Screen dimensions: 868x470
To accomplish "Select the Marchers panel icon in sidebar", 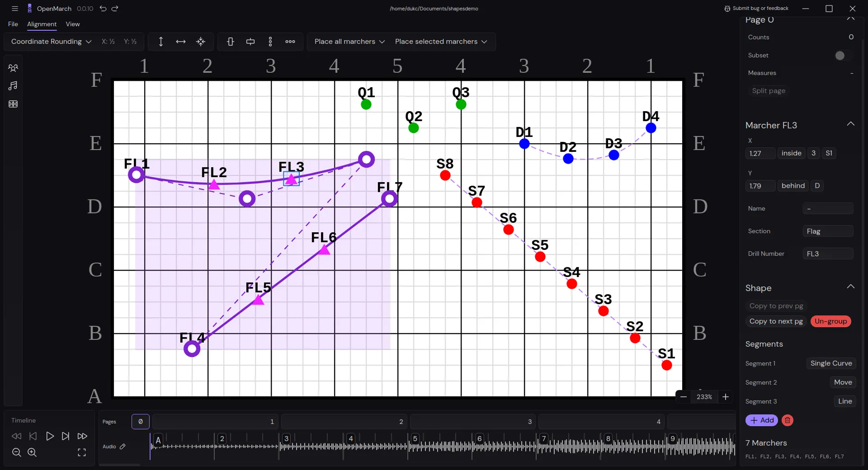I will coord(14,68).
